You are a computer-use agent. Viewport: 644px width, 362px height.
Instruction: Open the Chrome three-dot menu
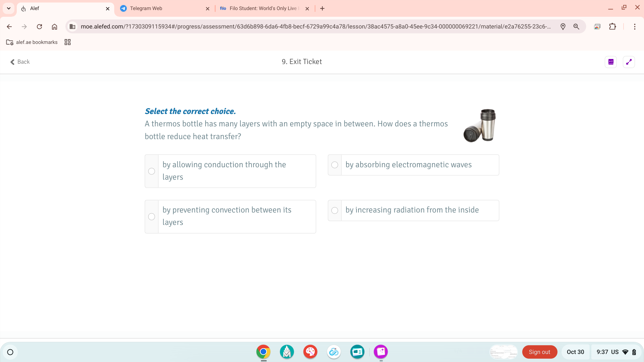pos(635,26)
